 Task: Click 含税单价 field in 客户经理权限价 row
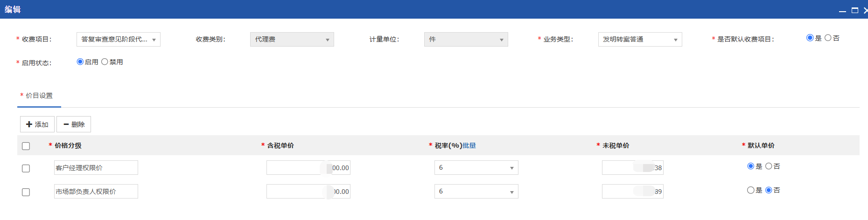308,168
